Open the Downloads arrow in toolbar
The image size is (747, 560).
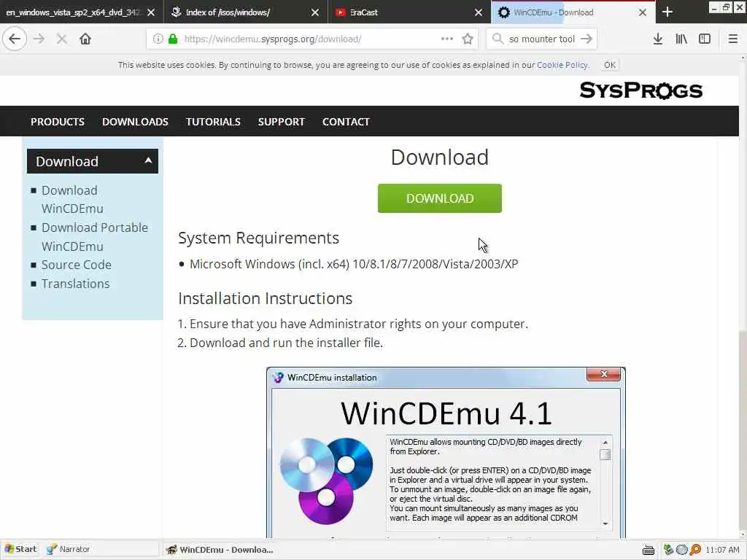658,39
